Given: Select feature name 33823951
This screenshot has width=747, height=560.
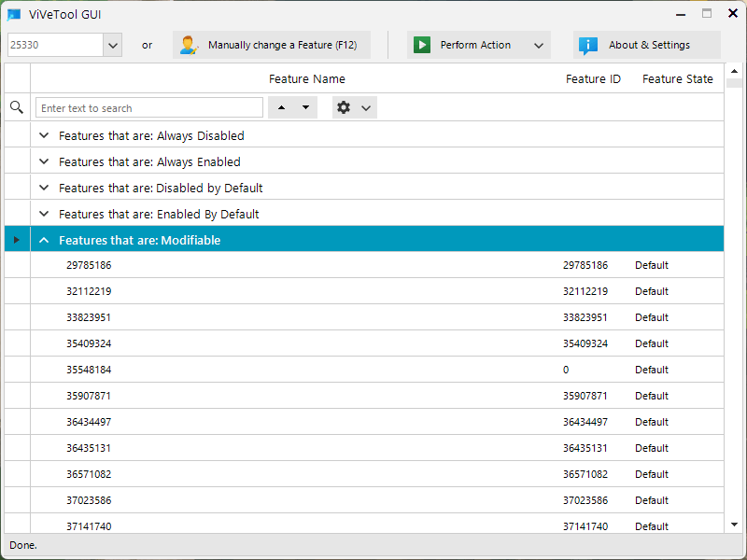Looking at the screenshot, I should pyautogui.click(x=89, y=317).
